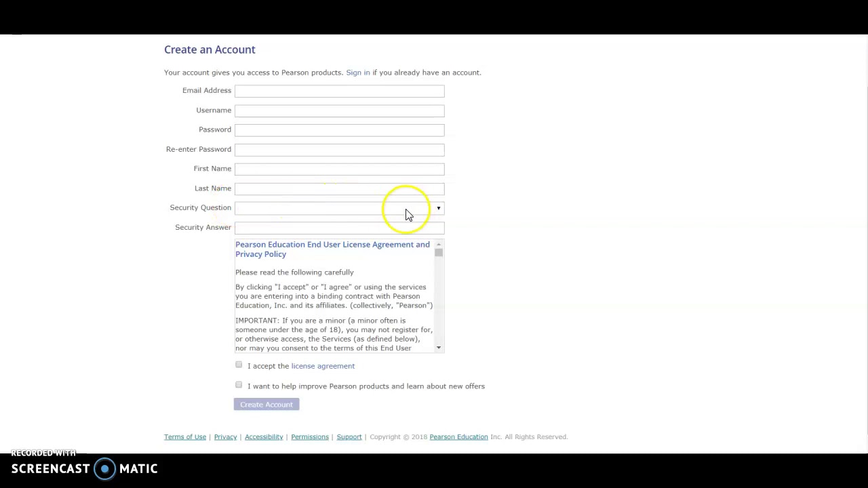868x488 pixels.
Task: Select the First Name input field
Action: click(x=339, y=169)
